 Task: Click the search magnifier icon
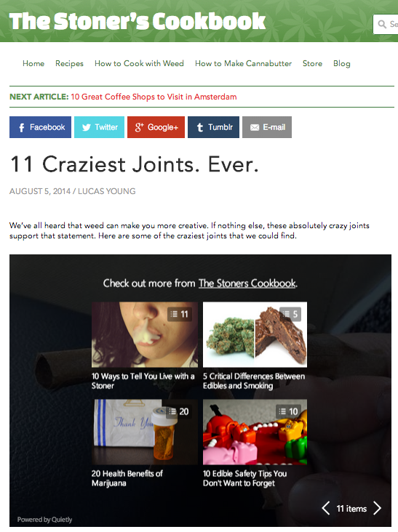tap(382, 25)
